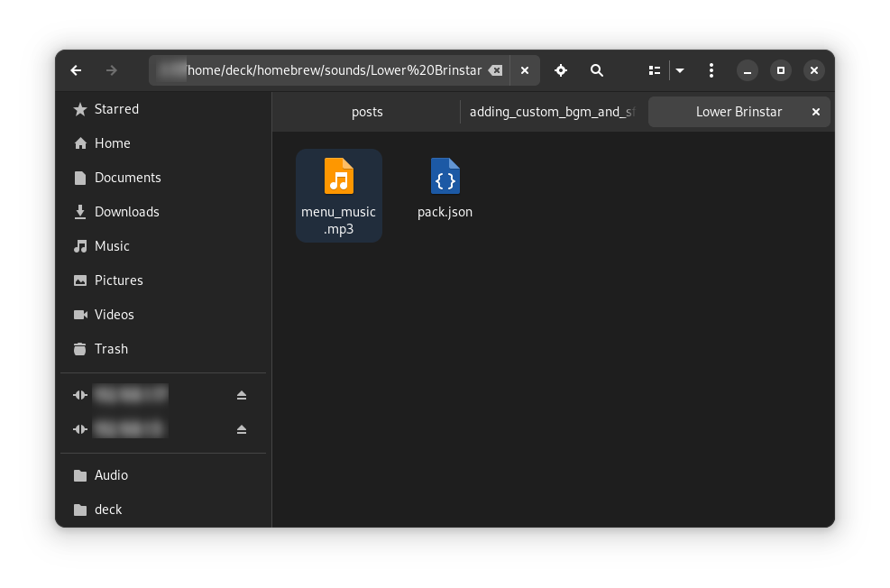Open the location target icon button
Image resolution: width=890 pixels, height=588 pixels.
tap(561, 70)
